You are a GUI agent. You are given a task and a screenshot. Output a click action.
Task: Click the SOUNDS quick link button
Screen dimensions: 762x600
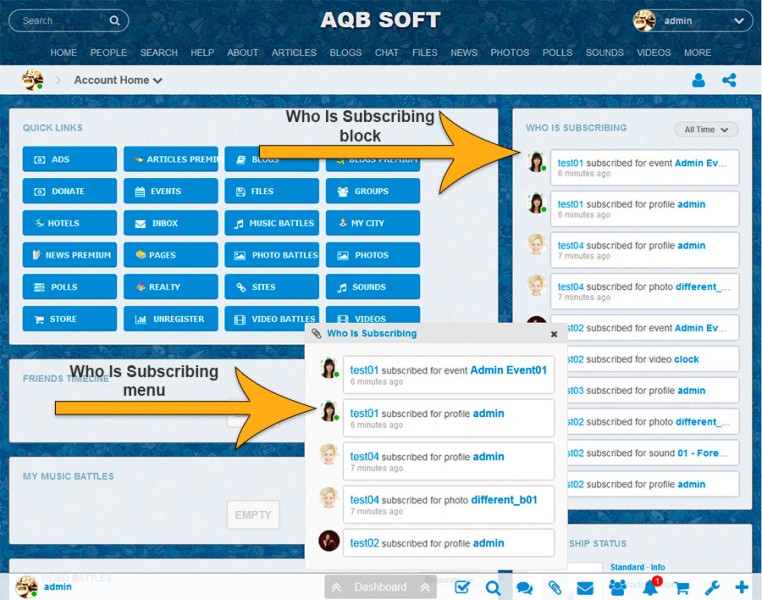(373, 287)
